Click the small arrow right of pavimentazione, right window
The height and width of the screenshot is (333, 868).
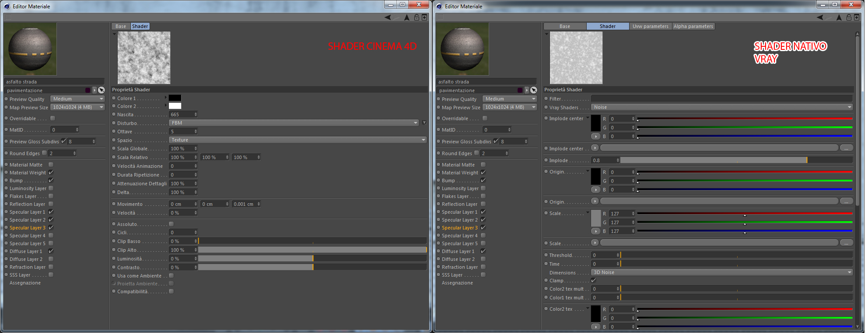coord(527,90)
